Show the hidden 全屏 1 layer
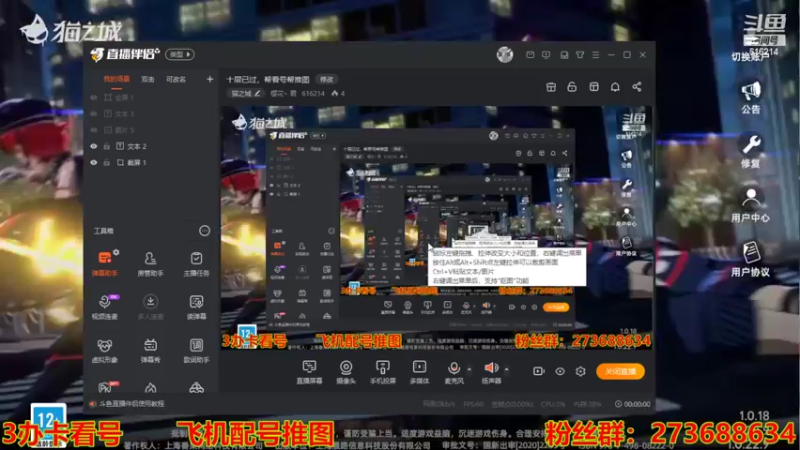Viewport: 800px width, 450px height. [94, 97]
